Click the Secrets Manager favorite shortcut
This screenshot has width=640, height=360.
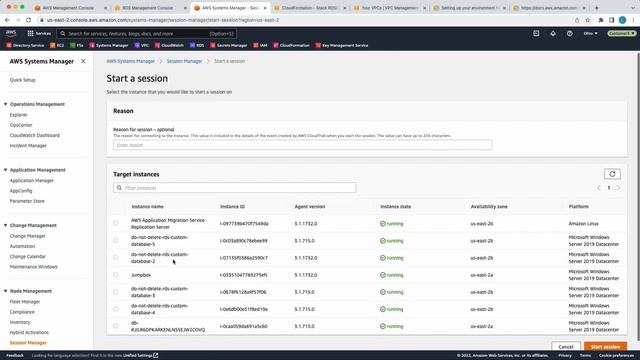tap(229, 45)
